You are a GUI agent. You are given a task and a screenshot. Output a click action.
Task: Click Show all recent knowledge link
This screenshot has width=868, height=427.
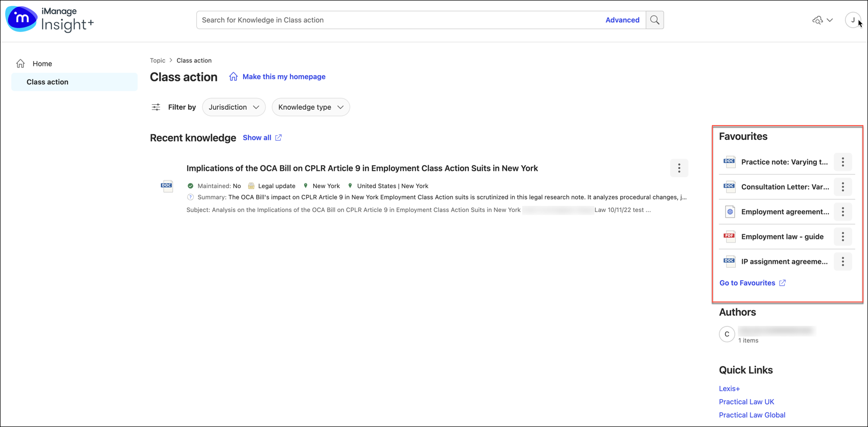(x=257, y=138)
